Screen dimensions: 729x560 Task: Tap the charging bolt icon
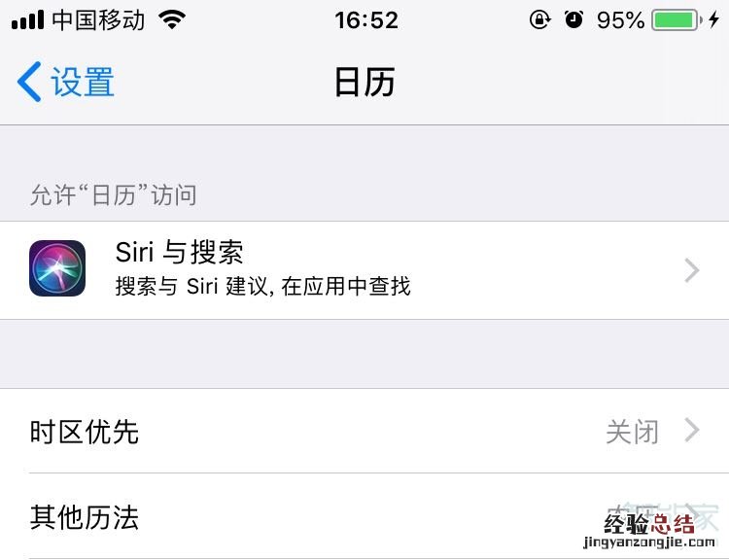click(714, 19)
